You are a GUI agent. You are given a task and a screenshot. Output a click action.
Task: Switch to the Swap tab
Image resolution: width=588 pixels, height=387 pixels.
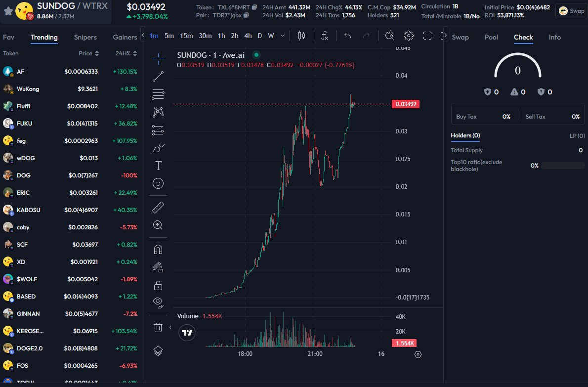point(460,37)
